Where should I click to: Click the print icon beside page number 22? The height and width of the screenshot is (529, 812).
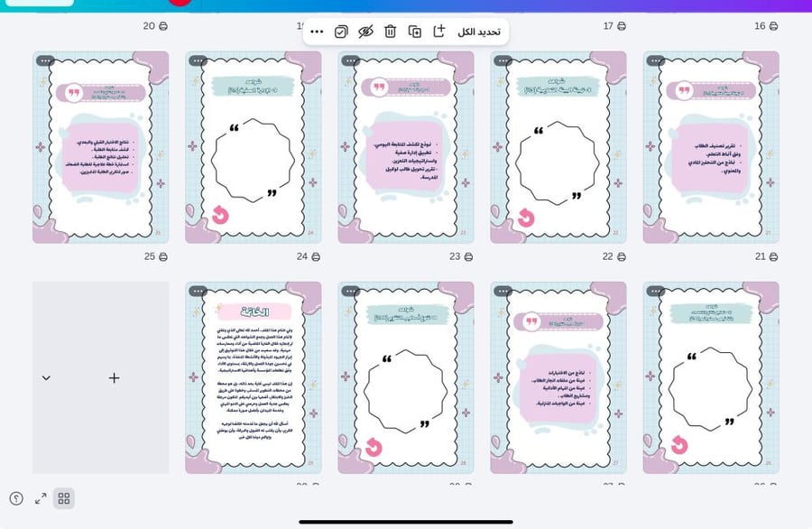tap(622, 256)
